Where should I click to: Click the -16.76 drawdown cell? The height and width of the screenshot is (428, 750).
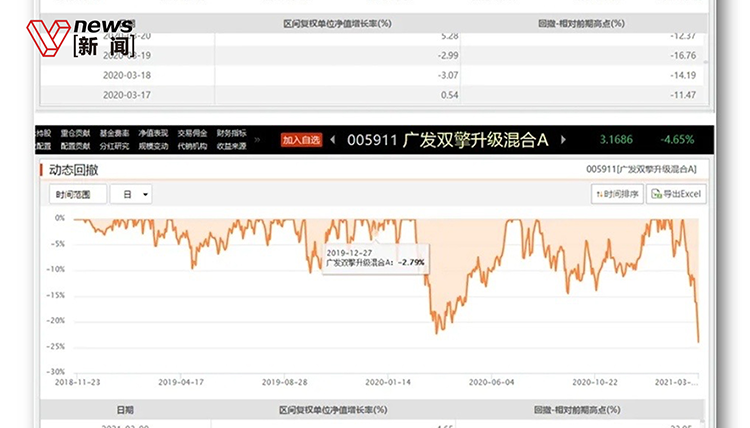[x=683, y=55]
